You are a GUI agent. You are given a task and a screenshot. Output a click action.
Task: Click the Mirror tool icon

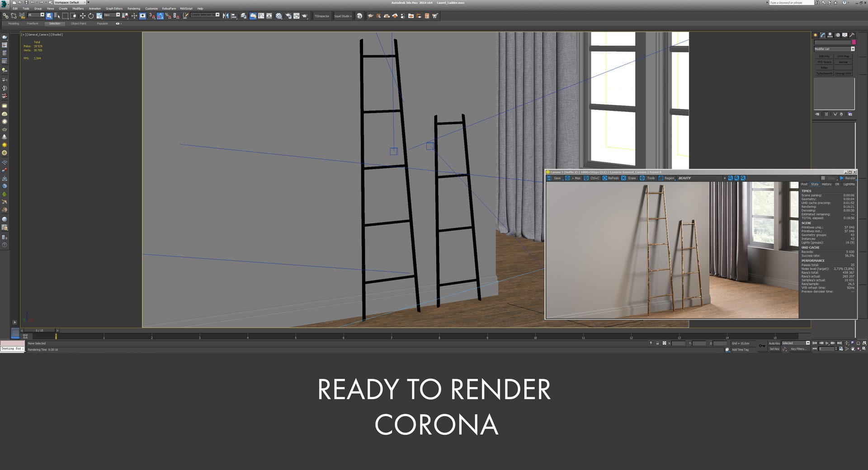coord(226,16)
